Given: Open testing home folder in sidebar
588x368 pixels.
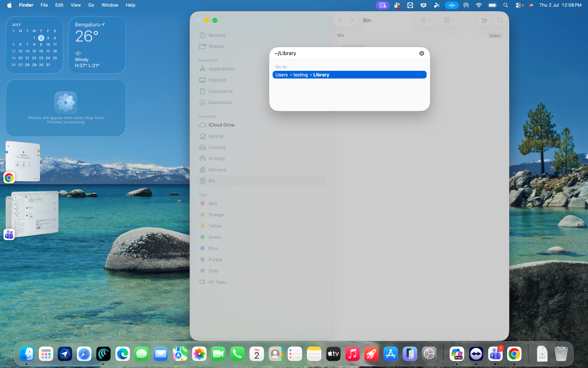Looking at the screenshot, I should pyautogui.click(x=261, y=136).
